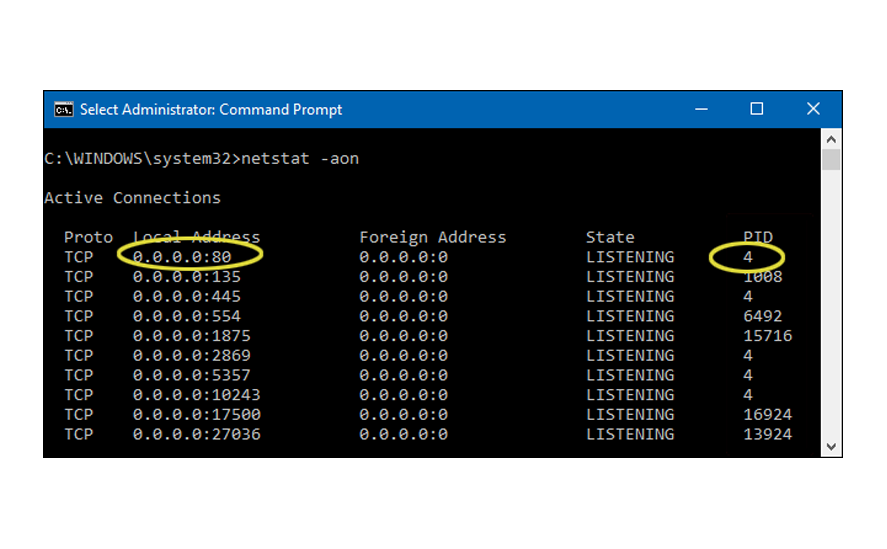887x549 pixels.
Task: Click local address 0.0.0.0:554
Action: (187, 316)
